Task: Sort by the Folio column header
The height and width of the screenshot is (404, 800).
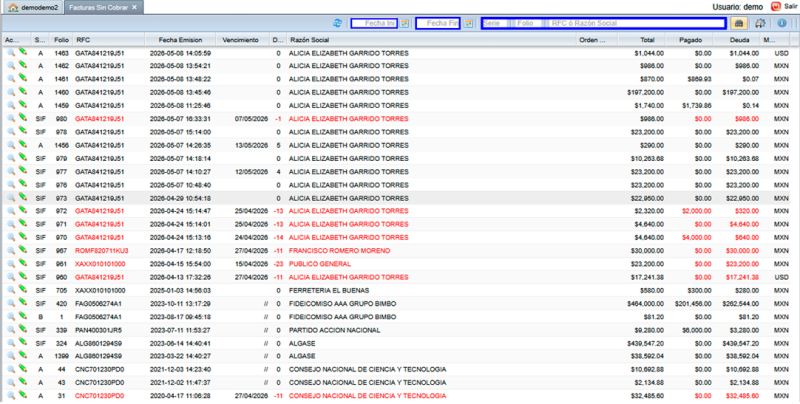Action: [61, 40]
